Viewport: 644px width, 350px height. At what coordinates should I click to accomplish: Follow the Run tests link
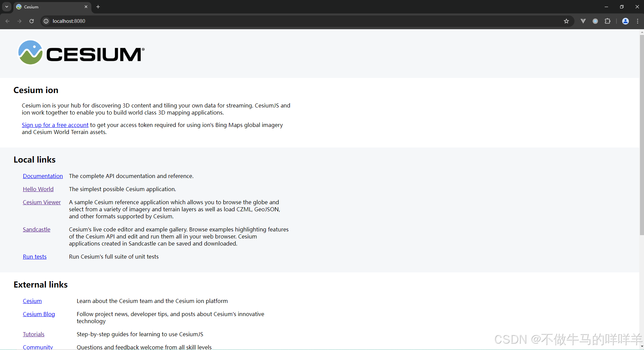pyautogui.click(x=35, y=257)
